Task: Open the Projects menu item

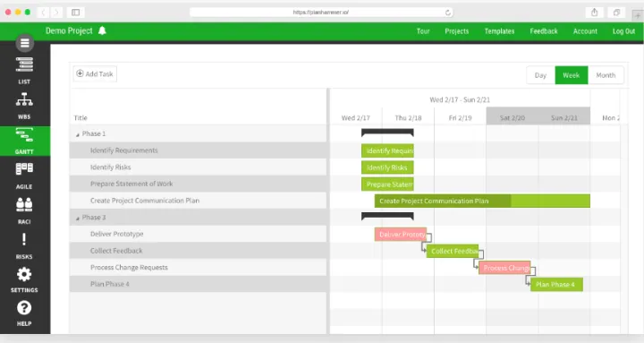Action: click(x=457, y=30)
